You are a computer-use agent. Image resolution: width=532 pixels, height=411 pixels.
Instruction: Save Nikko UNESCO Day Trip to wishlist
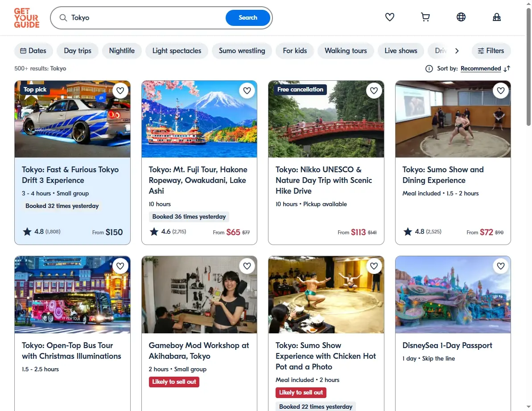(374, 91)
